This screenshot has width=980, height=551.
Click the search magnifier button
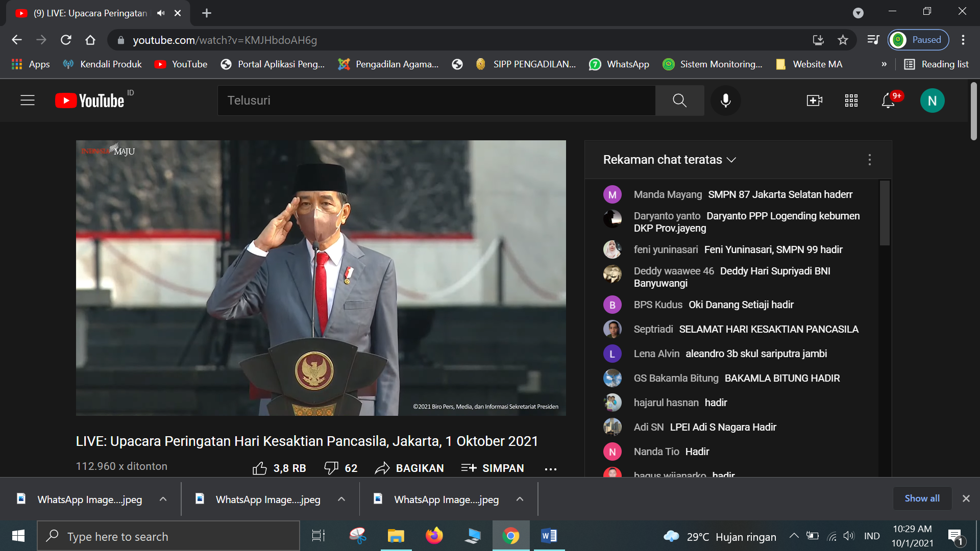[679, 101]
